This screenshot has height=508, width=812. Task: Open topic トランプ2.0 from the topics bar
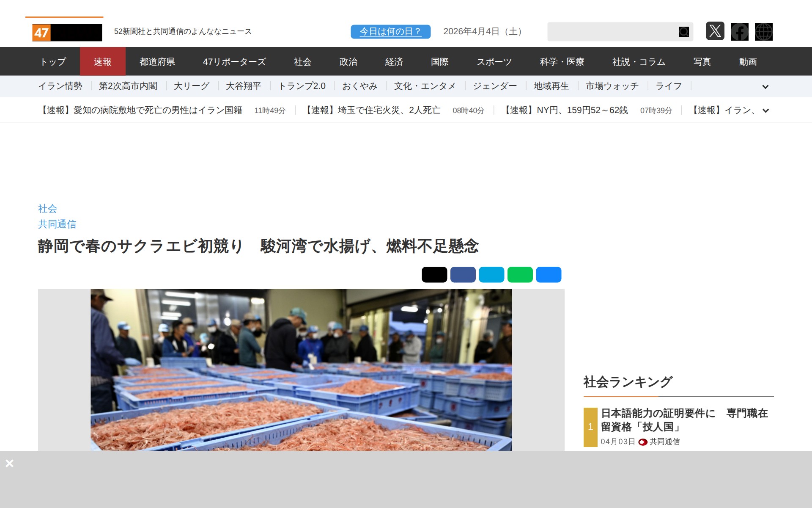pyautogui.click(x=302, y=86)
